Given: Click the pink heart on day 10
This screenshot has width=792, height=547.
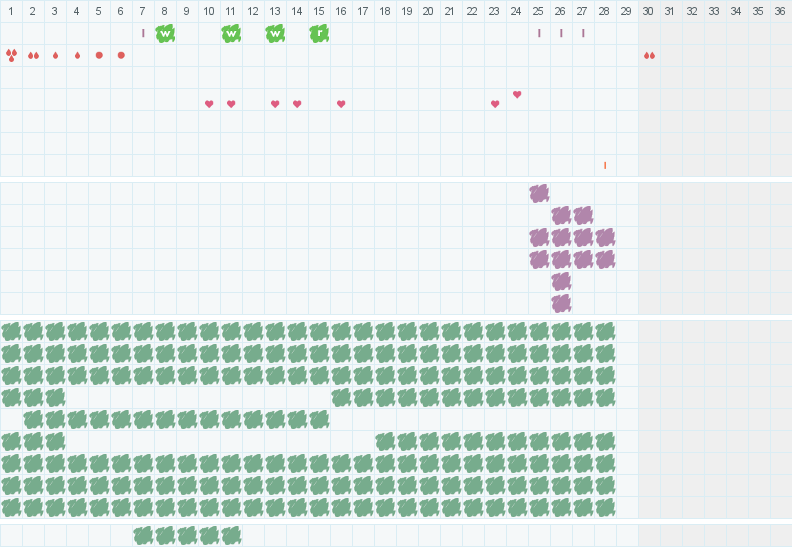Looking at the screenshot, I should click(x=209, y=104).
